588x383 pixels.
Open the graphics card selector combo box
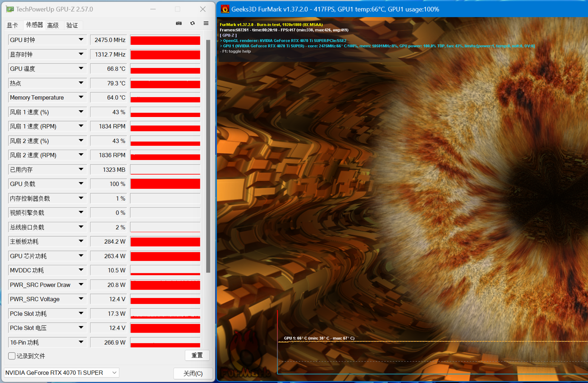(x=61, y=373)
